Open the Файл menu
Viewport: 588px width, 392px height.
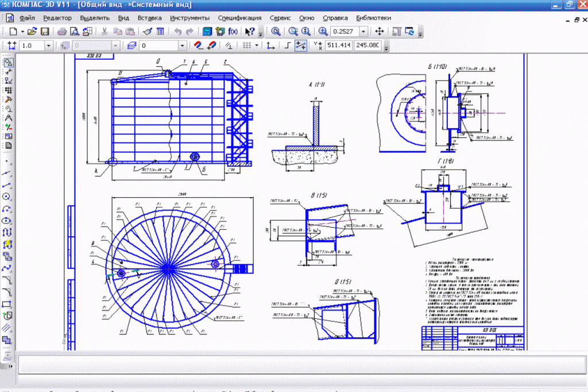tap(27, 18)
